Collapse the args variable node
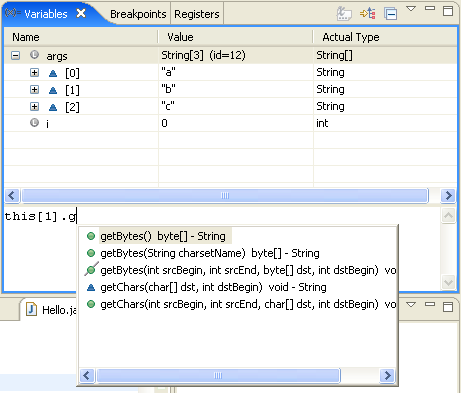The height and width of the screenshot is (393, 461). coord(15,55)
